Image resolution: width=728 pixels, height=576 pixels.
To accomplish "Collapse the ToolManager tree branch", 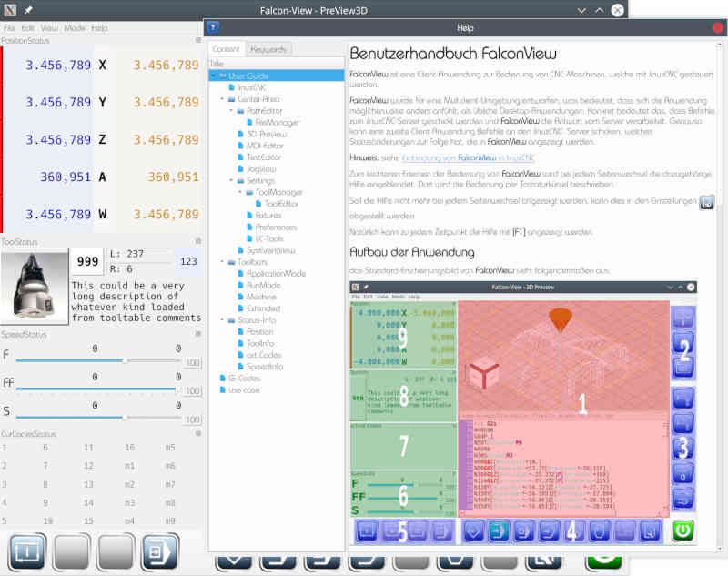I will tap(240, 192).
